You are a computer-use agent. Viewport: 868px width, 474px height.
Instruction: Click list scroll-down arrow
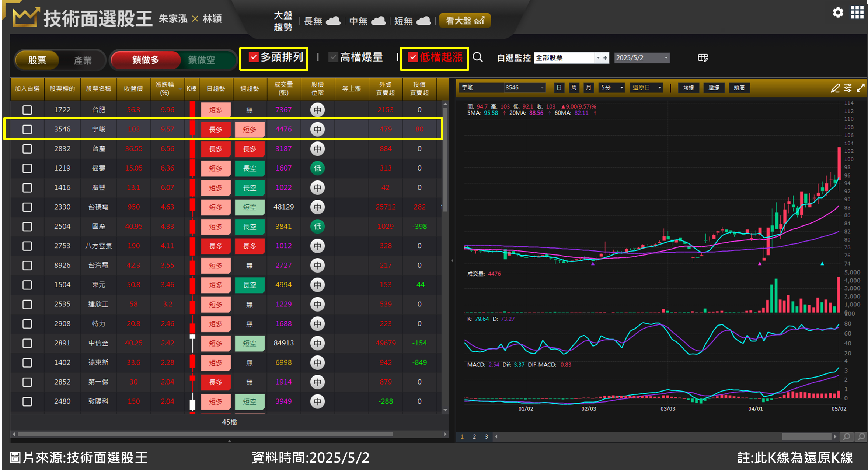coord(445,410)
